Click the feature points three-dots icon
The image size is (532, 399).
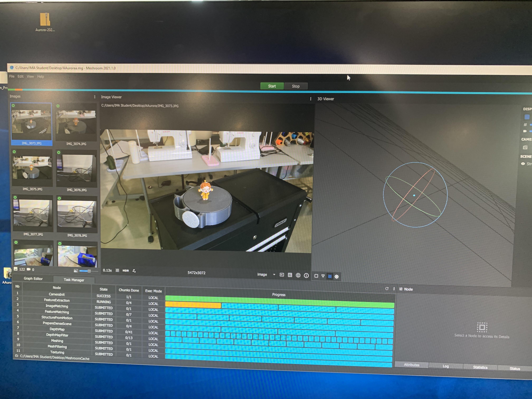134,271
